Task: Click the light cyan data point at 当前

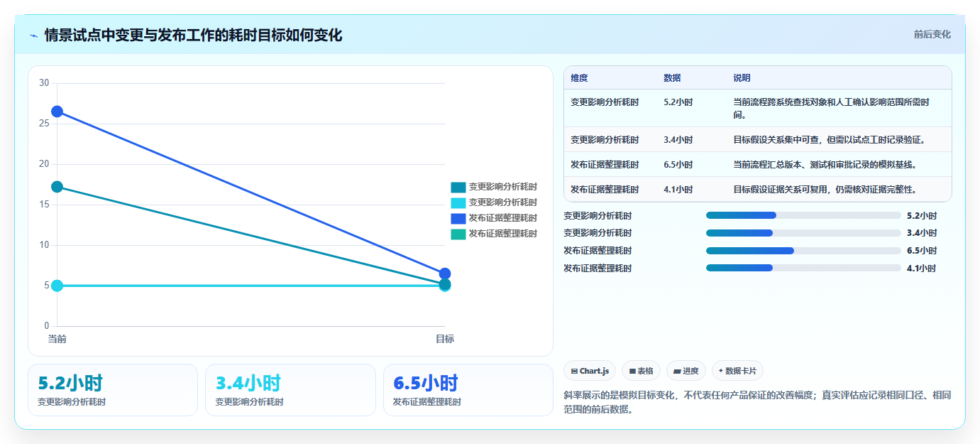Action: tap(57, 286)
